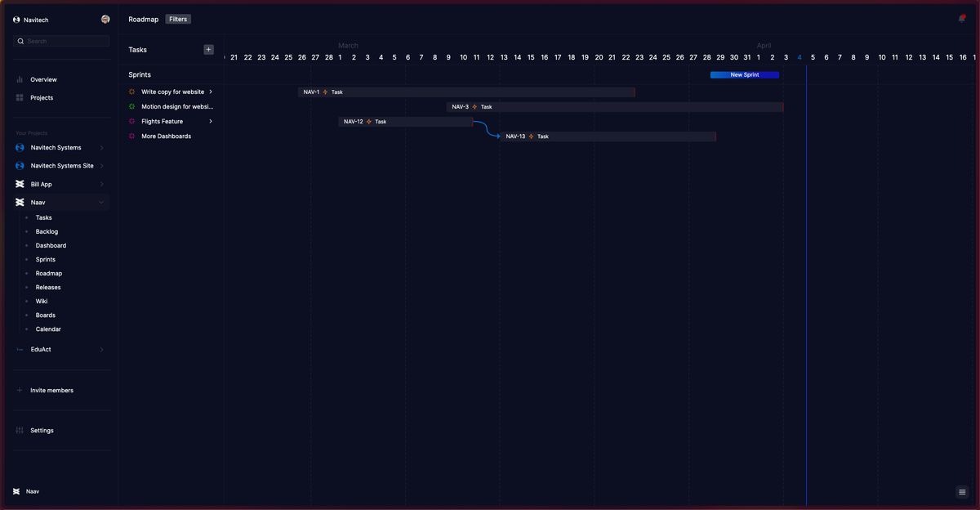This screenshot has height=510, width=980.
Task: Expand the Write copy for website task
Action: [x=211, y=92]
